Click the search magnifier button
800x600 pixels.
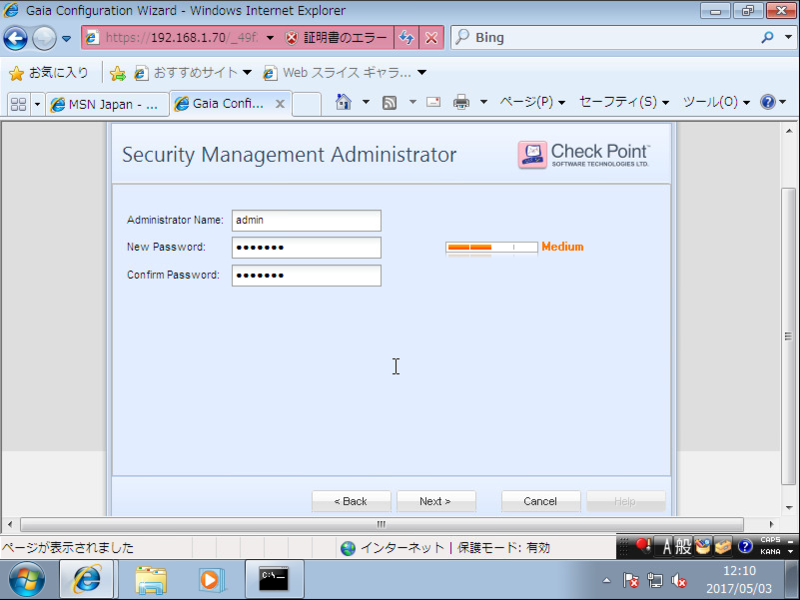coord(767,37)
